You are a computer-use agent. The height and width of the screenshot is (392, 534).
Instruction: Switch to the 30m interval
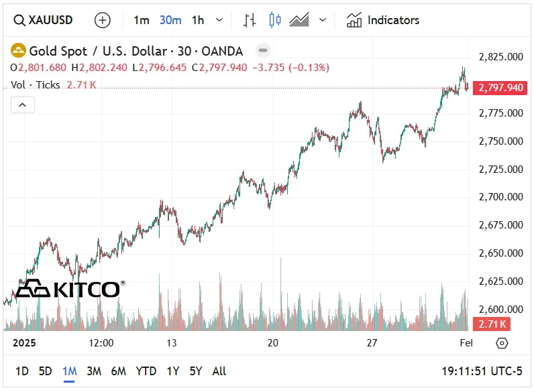170,20
